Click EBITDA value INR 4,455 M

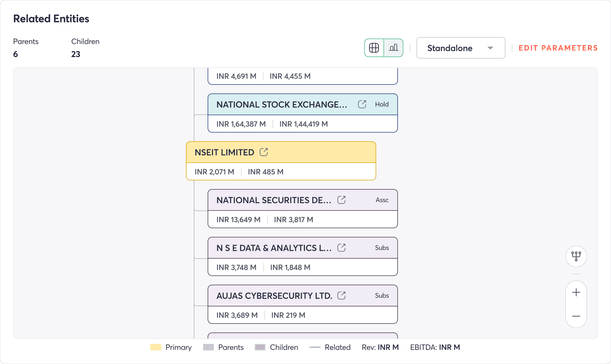290,76
